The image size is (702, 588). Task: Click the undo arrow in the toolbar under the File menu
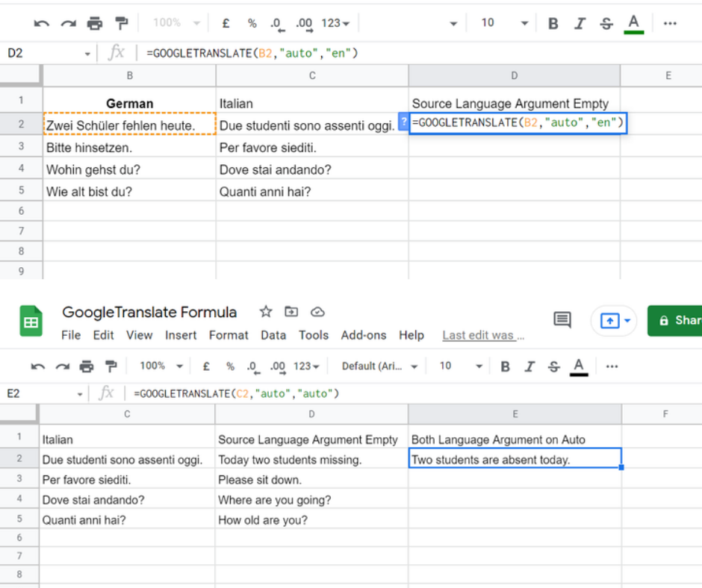point(38,366)
